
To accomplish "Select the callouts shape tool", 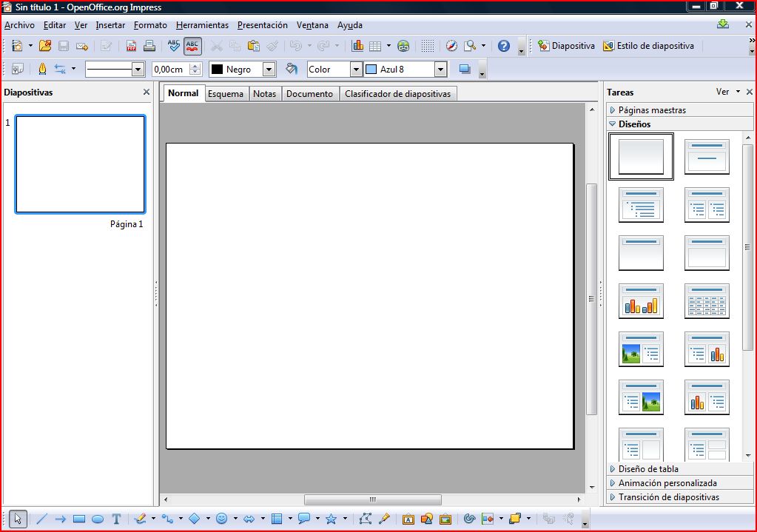I will click(x=303, y=519).
